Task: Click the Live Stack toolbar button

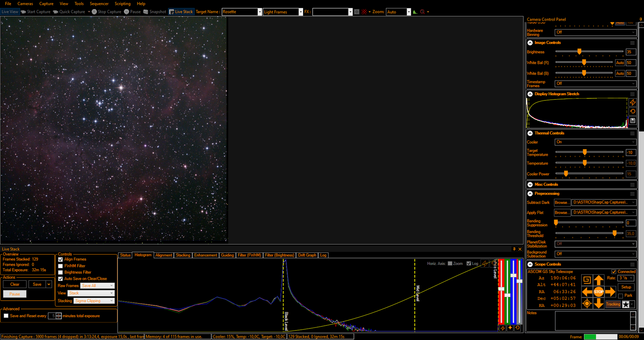Action: (x=181, y=12)
